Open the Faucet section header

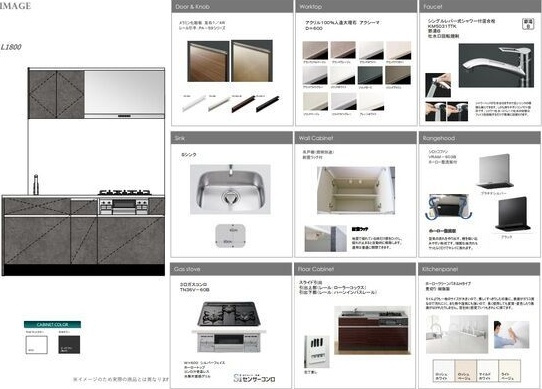(480, 7)
